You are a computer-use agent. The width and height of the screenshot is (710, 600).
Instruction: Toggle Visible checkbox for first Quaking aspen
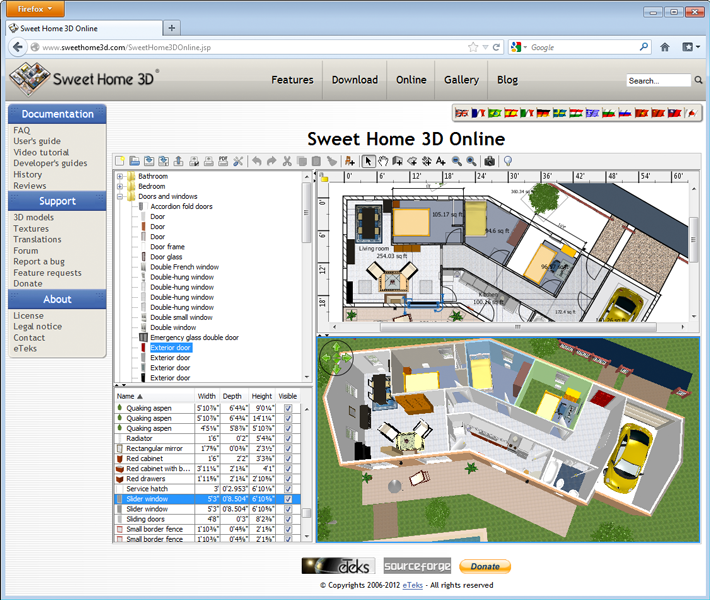click(x=288, y=408)
